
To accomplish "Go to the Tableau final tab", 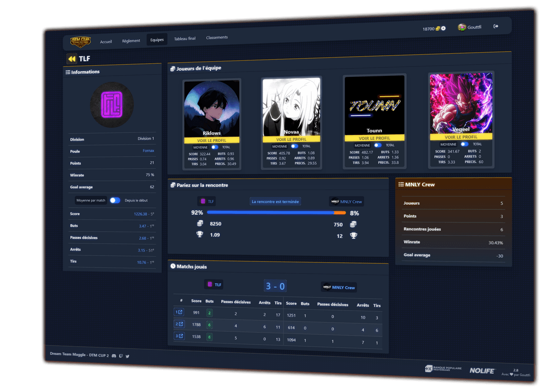I will [x=184, y=39].
